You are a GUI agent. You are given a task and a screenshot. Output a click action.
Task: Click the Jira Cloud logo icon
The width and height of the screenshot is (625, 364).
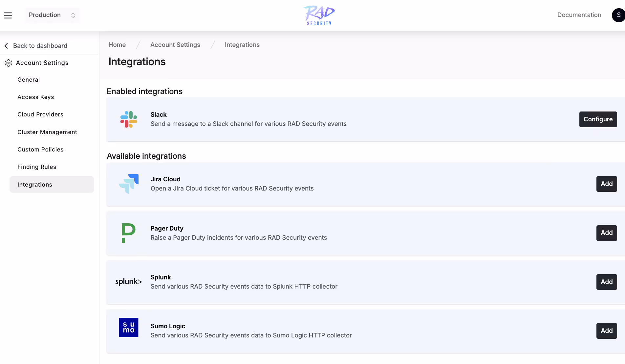tap(129, 184)
